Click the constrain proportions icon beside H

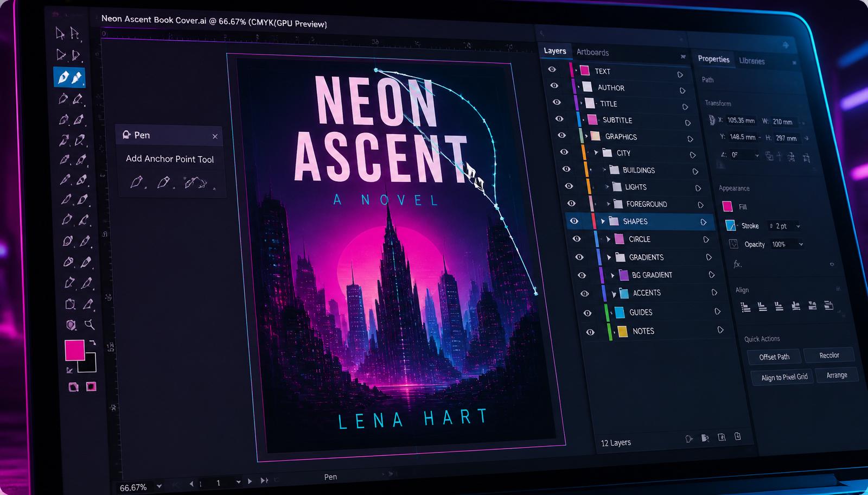(x=807, y=138)
